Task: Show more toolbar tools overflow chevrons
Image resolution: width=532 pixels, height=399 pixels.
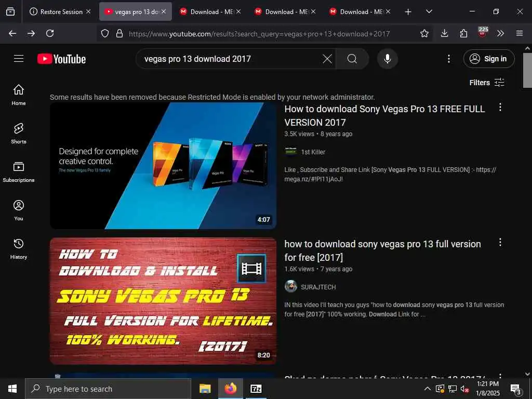Action: [x=500, y=33]
